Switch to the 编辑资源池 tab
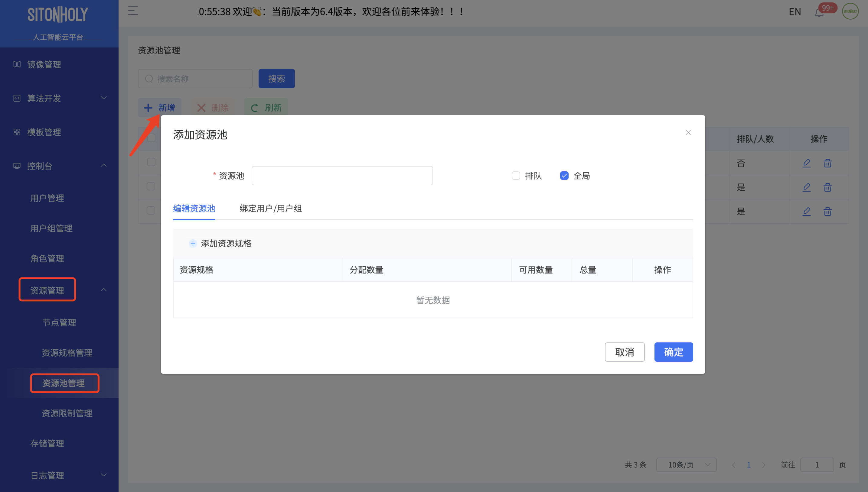Image resolution: width=868 pixels, height=492 pixels. click(194, 209)
